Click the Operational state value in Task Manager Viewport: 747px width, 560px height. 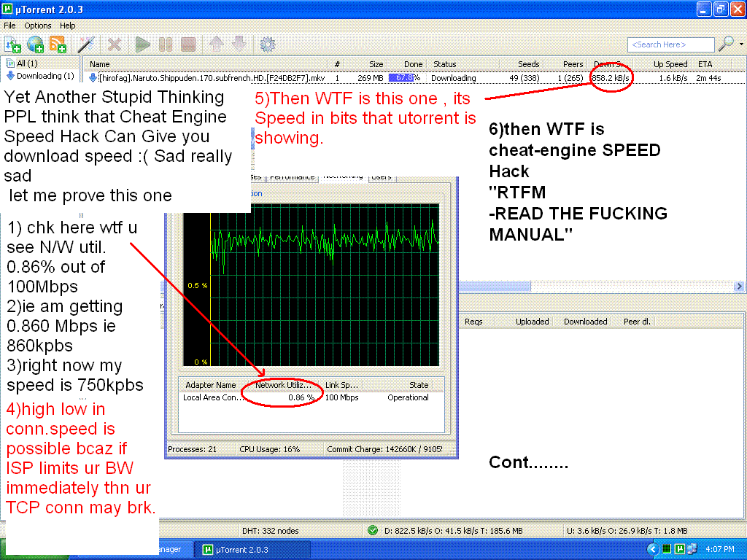click(408, 397)
